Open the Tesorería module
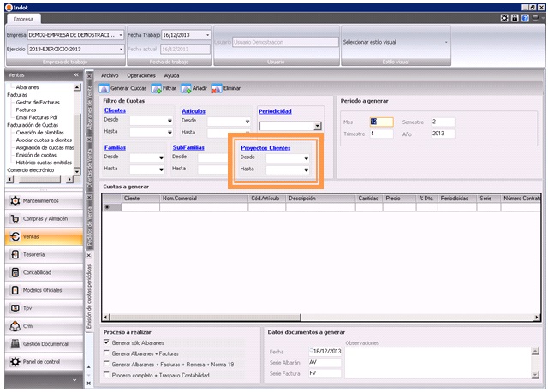The image size is (548, 392). click(43, 254)
